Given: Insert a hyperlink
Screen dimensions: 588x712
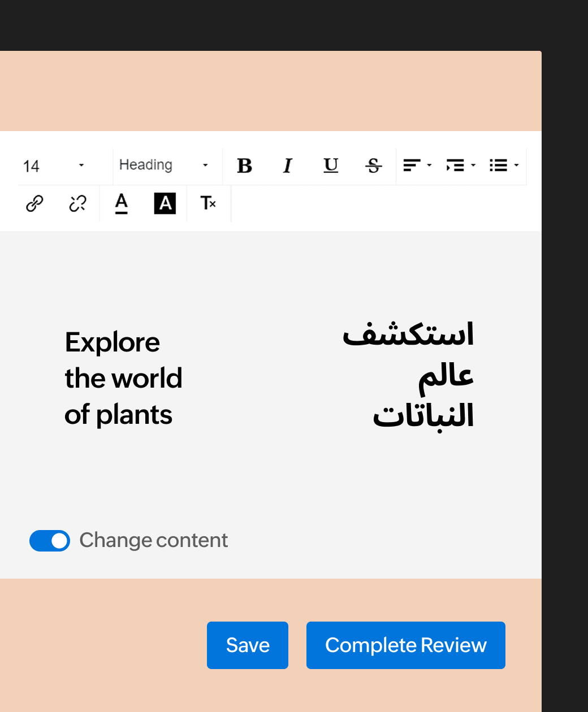Looking at the screenshot, I should pyautogui.click(x=34, y=203).
